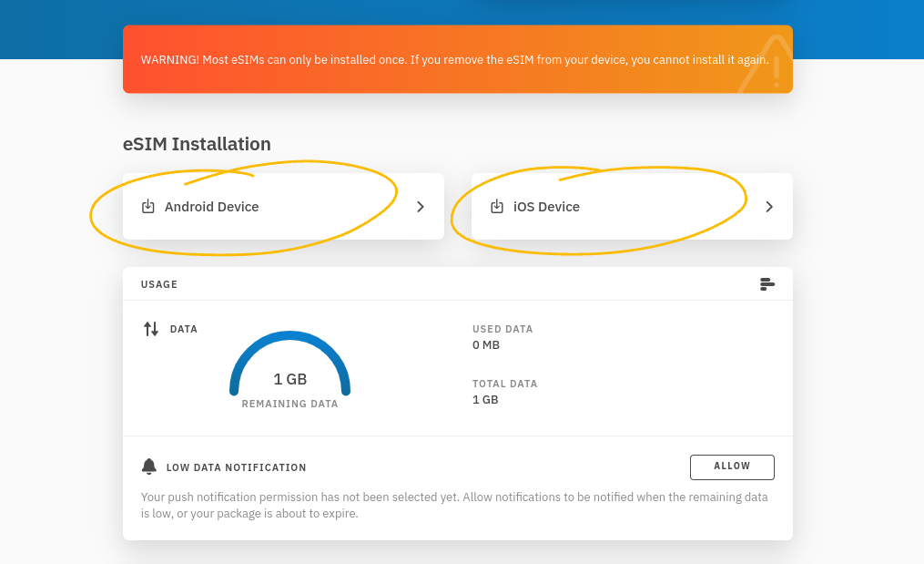The image size is (924, 564).
Task: Click the 0 MB used data value
Action: [x=486, y=345]
